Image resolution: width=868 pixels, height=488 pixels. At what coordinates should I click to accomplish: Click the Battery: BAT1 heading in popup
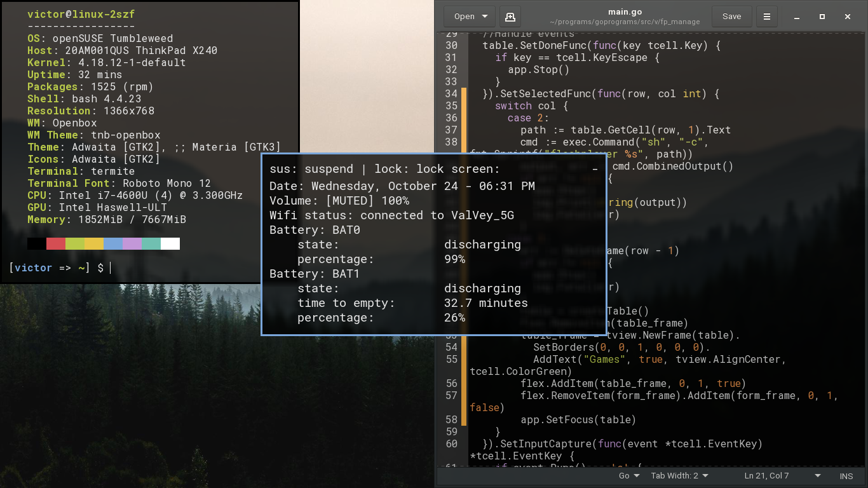point(315,274)
